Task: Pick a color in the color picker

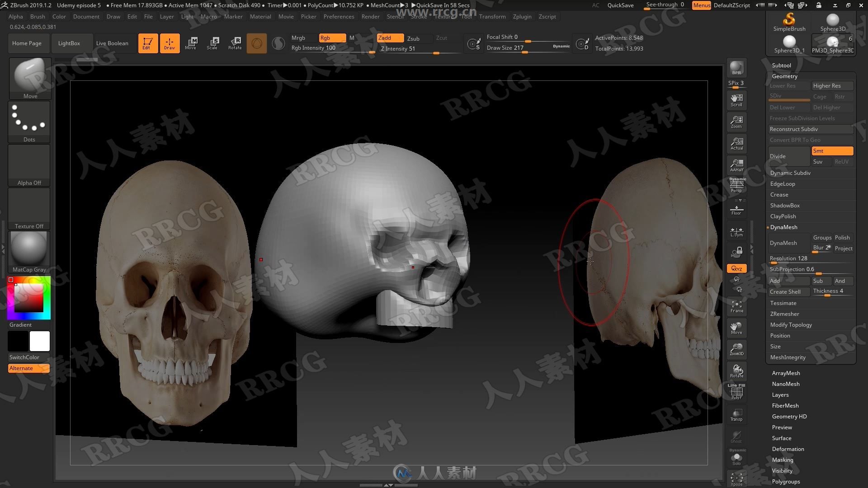Action: point(29,298)
